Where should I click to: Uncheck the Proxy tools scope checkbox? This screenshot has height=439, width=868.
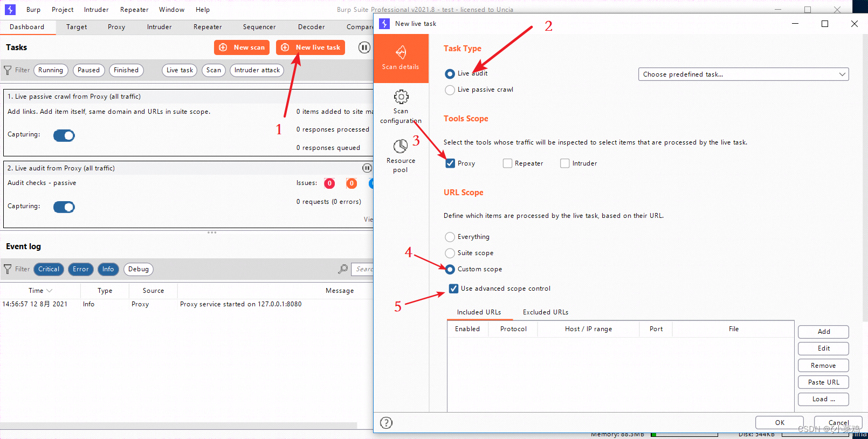(450, 163)
